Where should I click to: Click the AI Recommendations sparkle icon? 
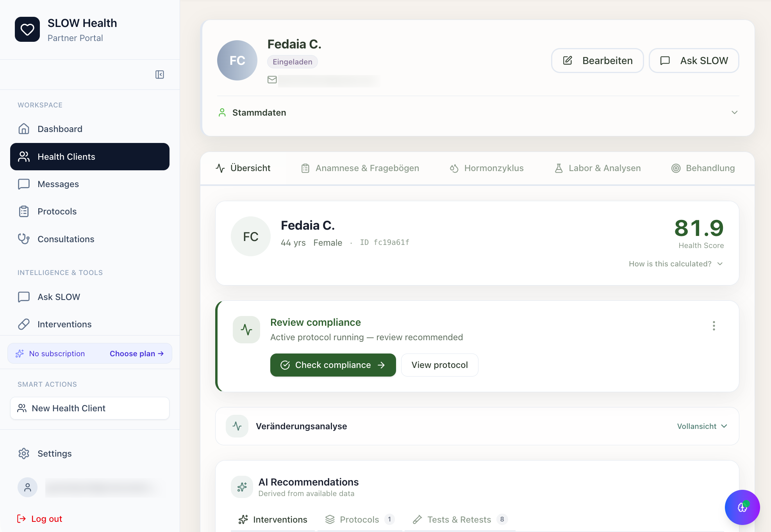point(242,487)
